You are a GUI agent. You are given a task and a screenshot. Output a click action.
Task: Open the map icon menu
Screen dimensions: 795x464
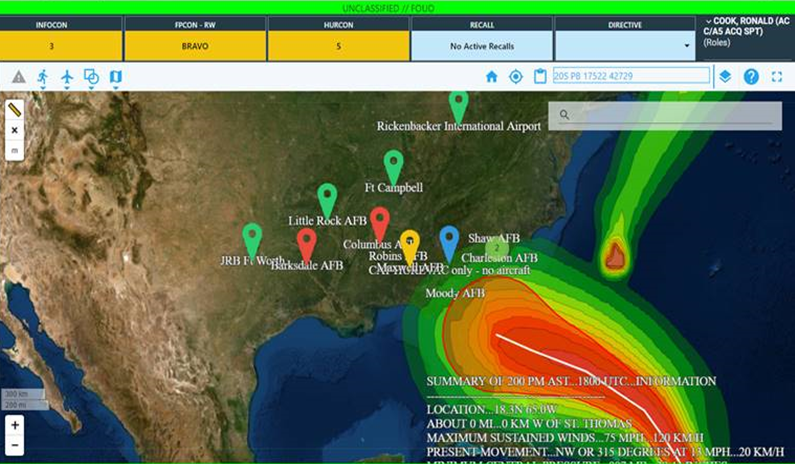click(115, 77)
